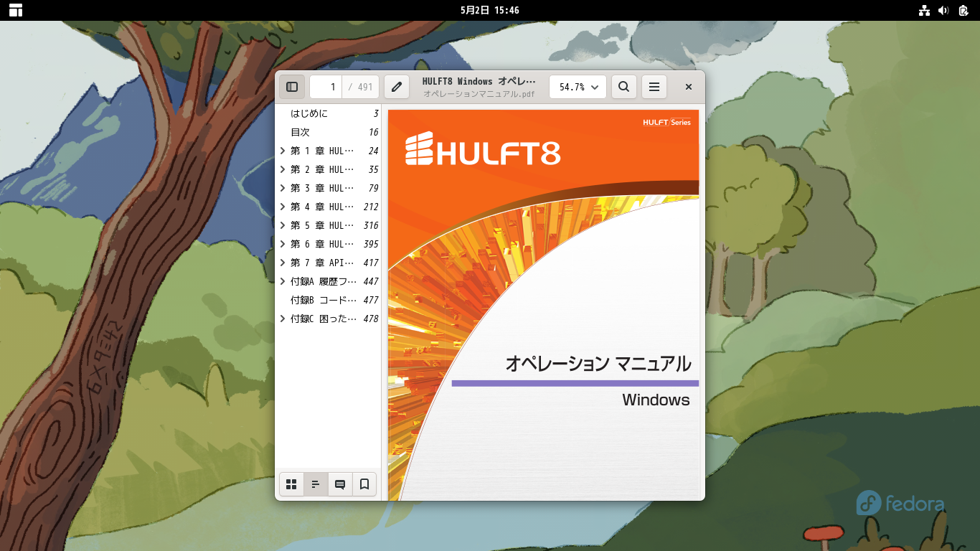Select the はじめに outline entry

309,113
